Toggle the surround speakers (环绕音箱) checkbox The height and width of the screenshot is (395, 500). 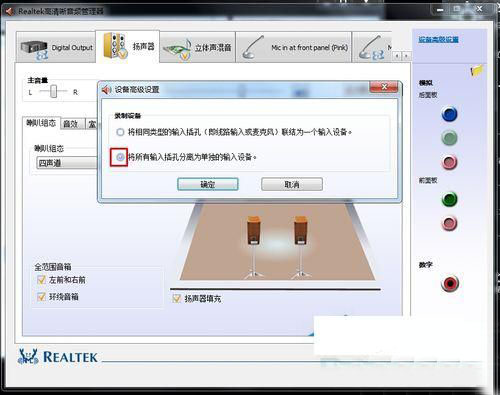41,296
